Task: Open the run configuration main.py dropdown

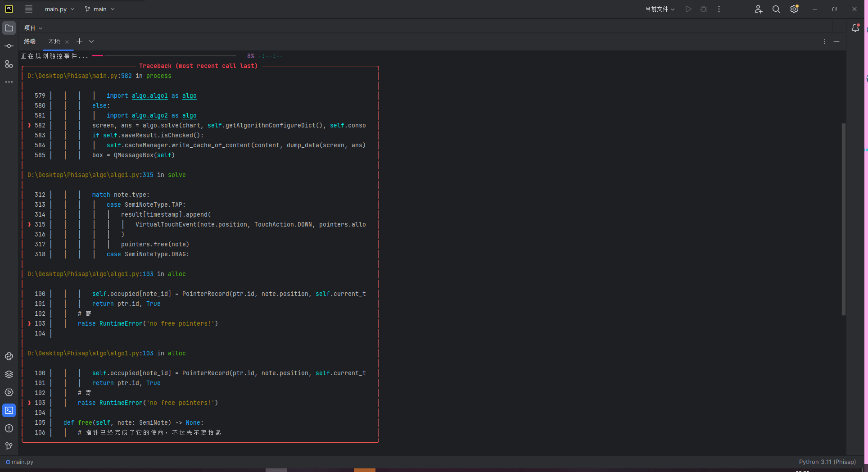Action: tap(59, 9)
